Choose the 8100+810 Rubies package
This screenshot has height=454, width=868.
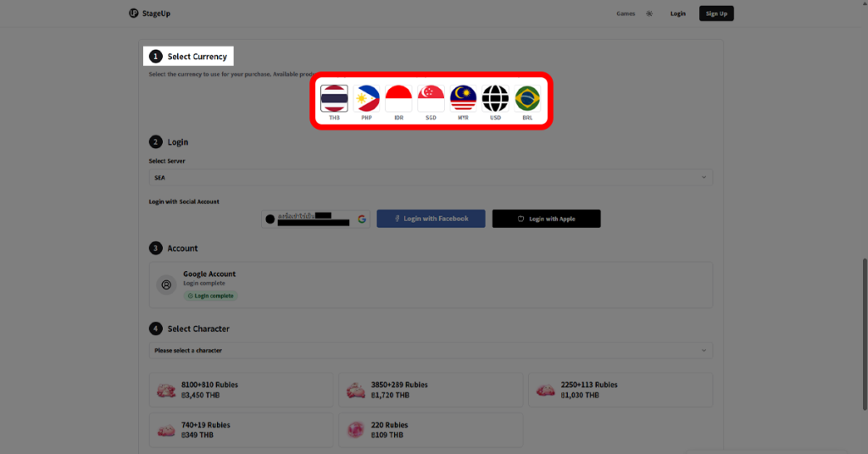pyautogui.click(x=241, y=390)
